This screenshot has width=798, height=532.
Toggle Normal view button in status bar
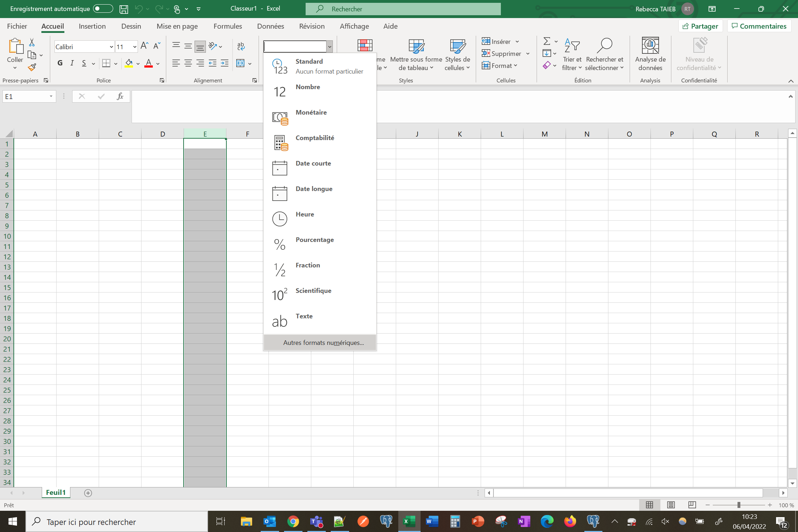649,505
